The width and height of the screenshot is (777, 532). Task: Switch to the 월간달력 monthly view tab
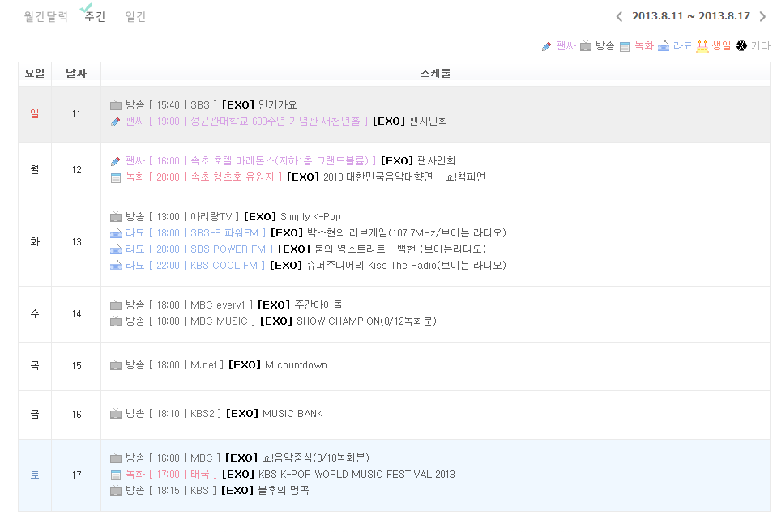tap(46, 16)
